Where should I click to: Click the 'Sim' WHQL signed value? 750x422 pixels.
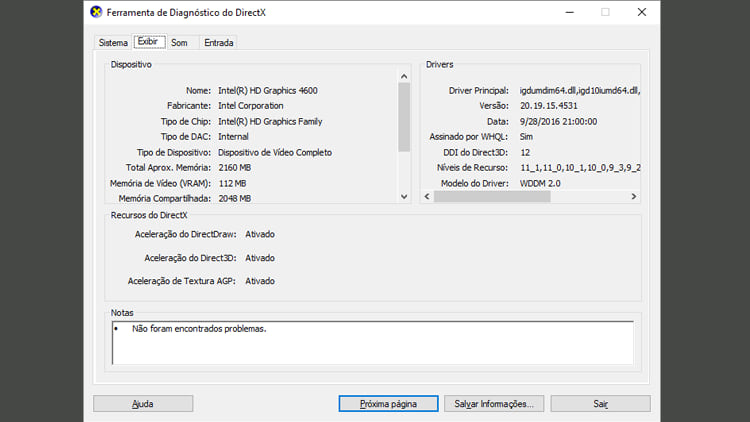coord(526,136)
